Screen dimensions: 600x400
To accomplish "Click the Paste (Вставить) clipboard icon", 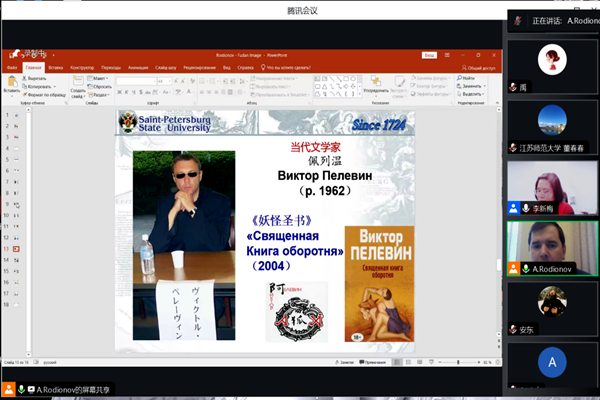I will tap(12, 82).
